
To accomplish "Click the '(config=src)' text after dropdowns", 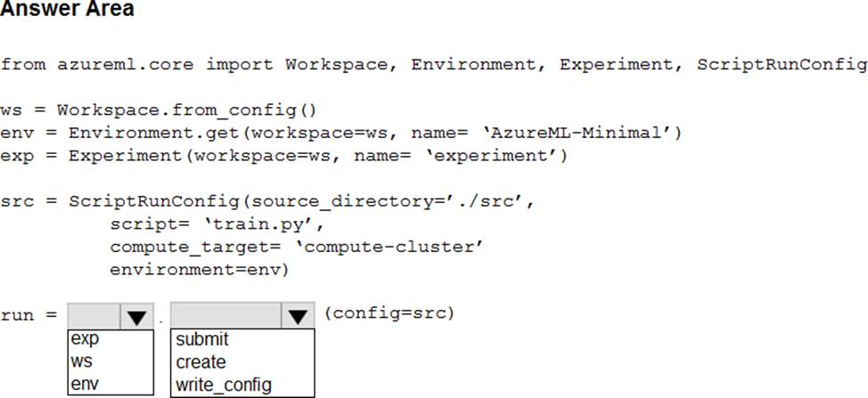I will coord(389,313).
